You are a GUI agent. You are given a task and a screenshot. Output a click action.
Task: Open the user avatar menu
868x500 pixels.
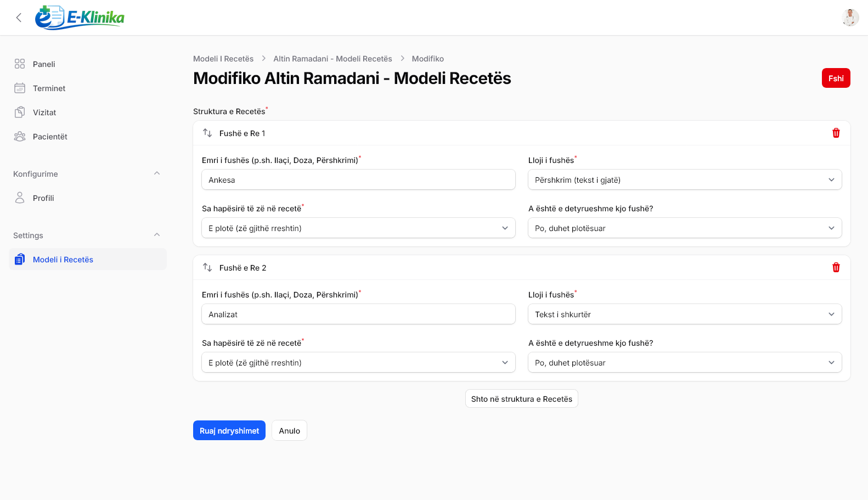click(x=850, y=18)
